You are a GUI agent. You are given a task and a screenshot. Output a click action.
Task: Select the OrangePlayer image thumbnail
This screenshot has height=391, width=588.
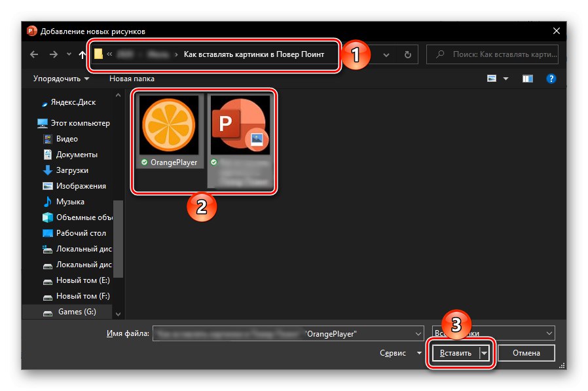(x=169, y=125)
